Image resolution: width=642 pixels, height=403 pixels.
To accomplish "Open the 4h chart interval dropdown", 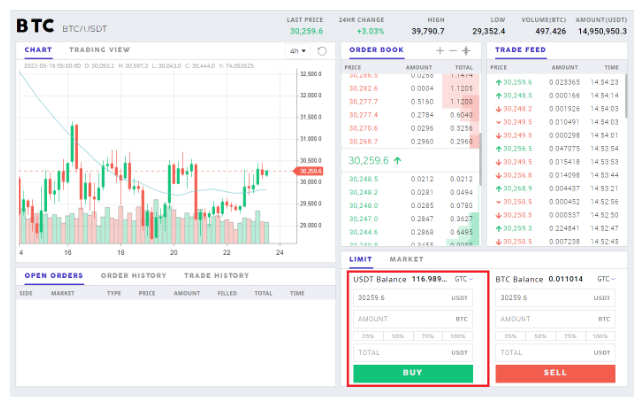I will [x=298, y=51].
